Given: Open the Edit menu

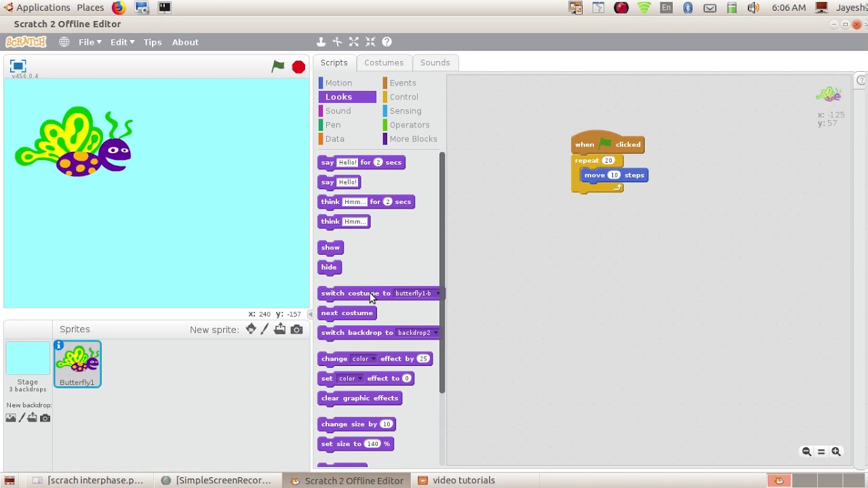Looking at the screenshot, I should point(122,42).
